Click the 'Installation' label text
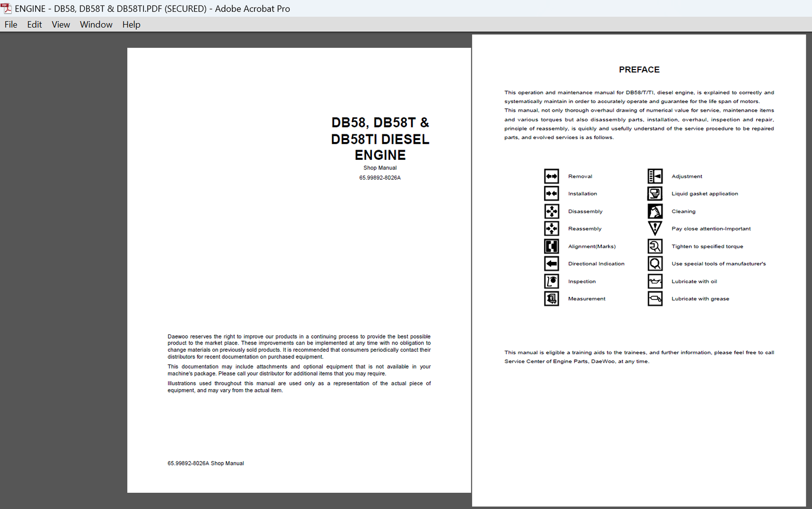The width and height of the screenshot is (812, 509). click(583, 194)
